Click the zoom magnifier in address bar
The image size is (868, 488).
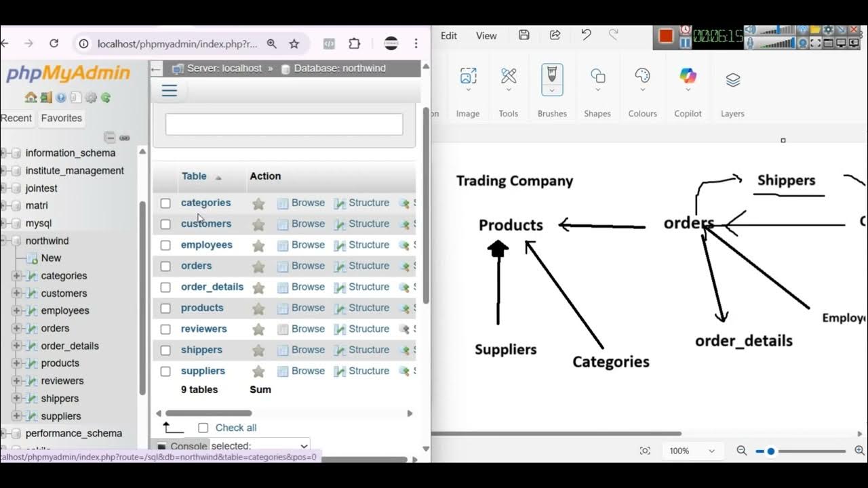coord(272,43)
